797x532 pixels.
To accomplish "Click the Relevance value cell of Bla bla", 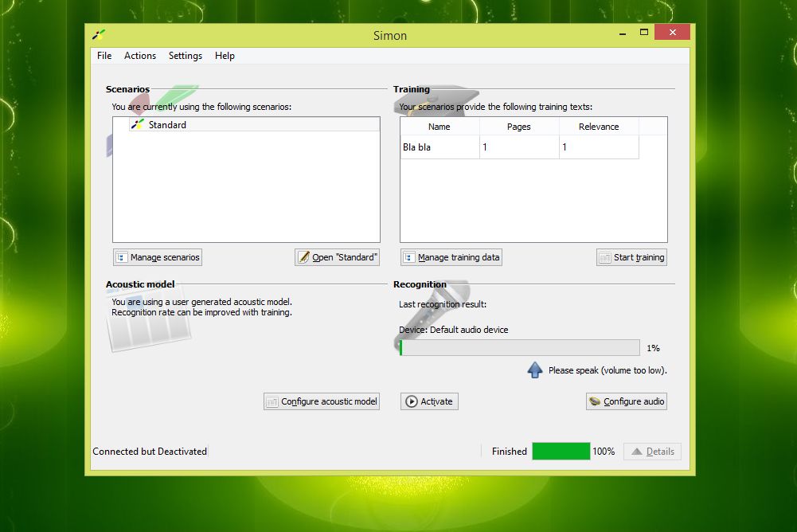I will (599, 147).
